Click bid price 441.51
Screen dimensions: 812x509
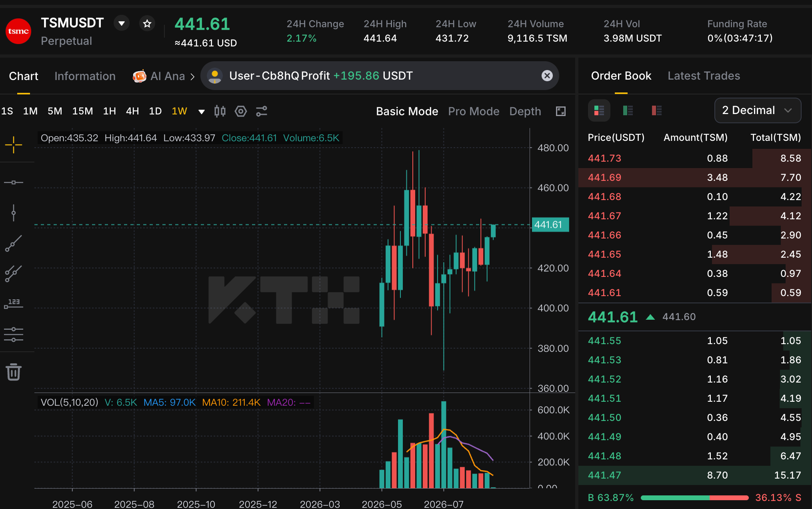[604, 398]
